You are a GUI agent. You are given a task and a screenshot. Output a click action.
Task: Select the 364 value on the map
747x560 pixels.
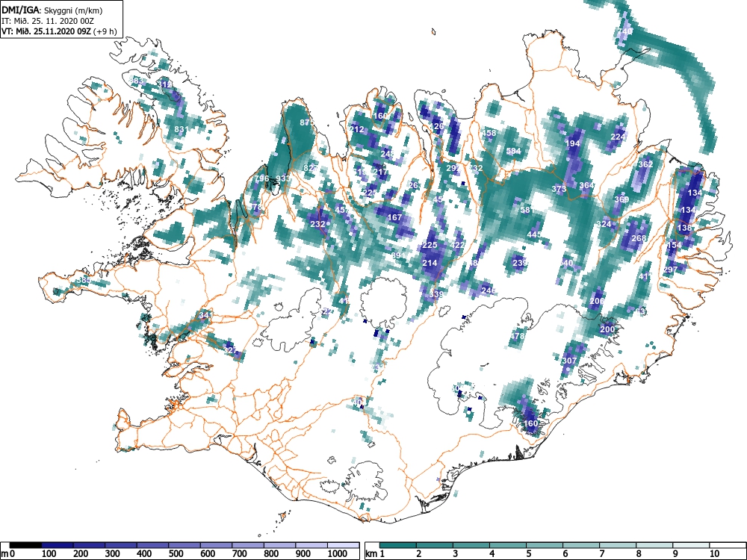[x=586, y=185]
